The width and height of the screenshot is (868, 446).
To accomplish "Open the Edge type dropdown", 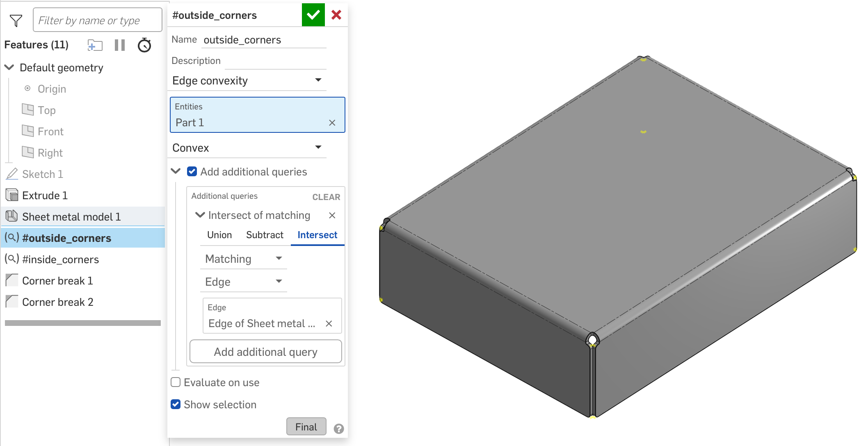I will tap(244, 282).
